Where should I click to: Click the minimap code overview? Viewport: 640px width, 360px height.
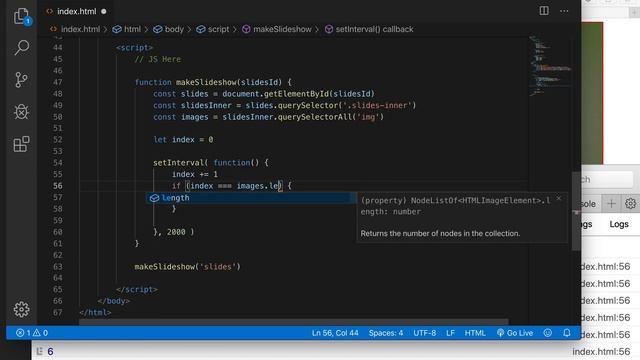pyautogui.click(x=549, y=67)
